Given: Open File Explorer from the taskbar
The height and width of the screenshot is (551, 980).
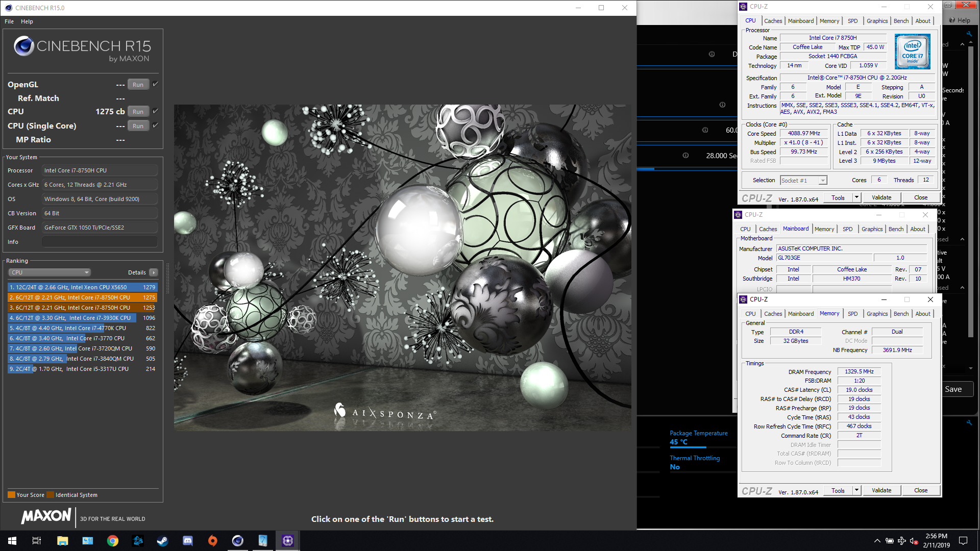Looking at the screenshot, I should click(62, 541).
